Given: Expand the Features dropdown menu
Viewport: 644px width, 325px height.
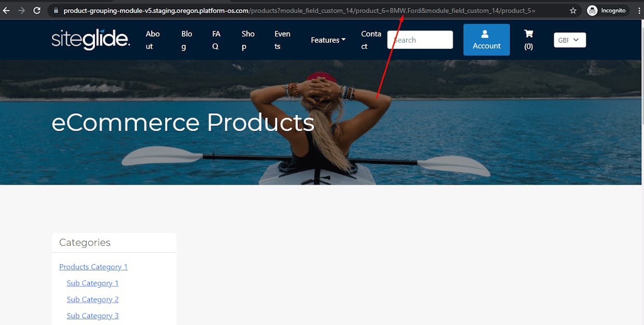Looking at the screenshot, I should (x=328, y=40).
